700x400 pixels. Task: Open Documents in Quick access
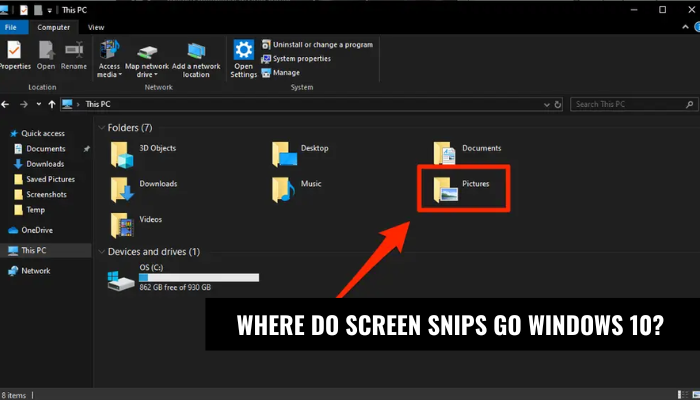[40, 149]
